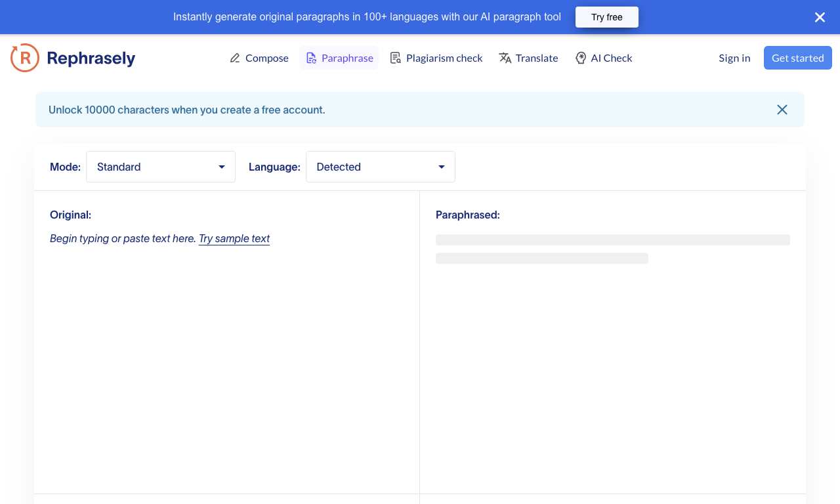Expand Mode list via its arrow
The height and width of the screenshot is (504, 840).
coord(222,167)
